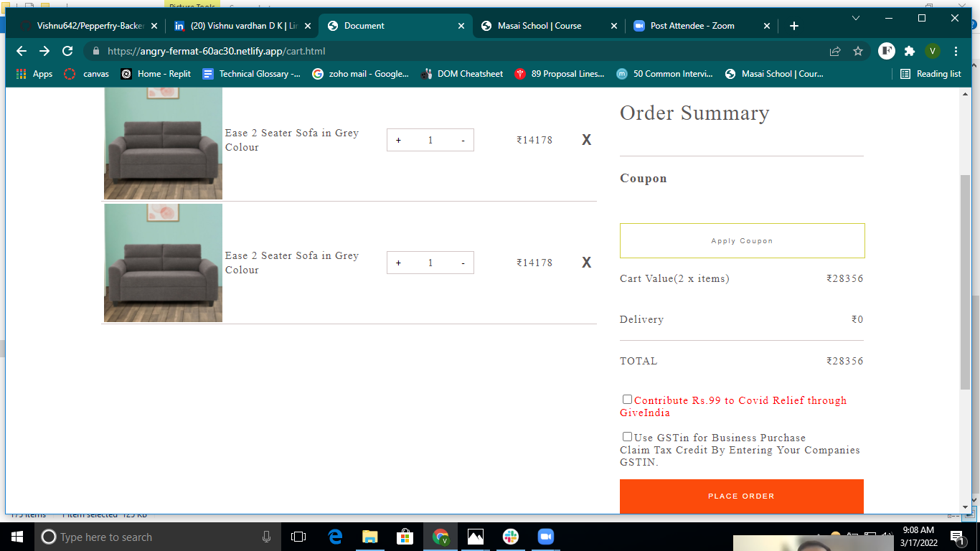The image size is (980, 551).
Task: Click the microphone icon in taskbar search
Action: pos(266,537)
